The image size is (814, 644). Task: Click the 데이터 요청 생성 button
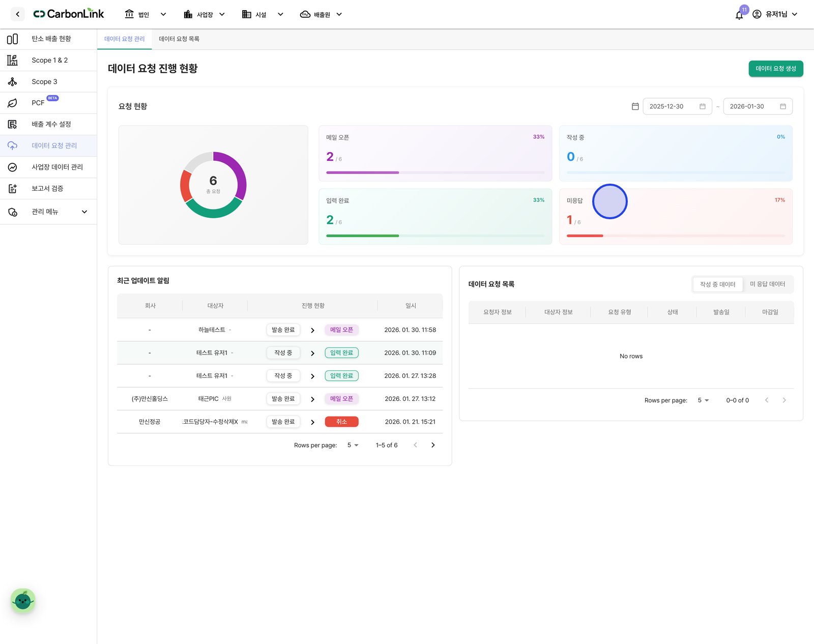point(776,69)
